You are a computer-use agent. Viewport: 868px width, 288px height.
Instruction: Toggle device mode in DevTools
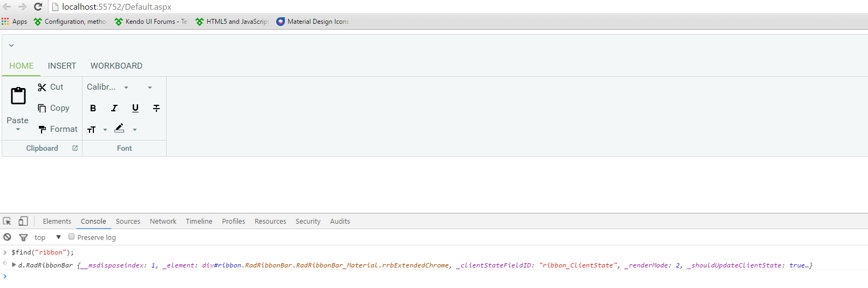[23, 221]
